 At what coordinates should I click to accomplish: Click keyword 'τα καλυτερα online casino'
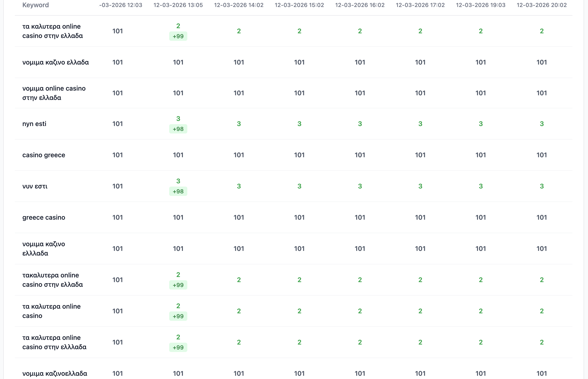click(x=52, y=311)
